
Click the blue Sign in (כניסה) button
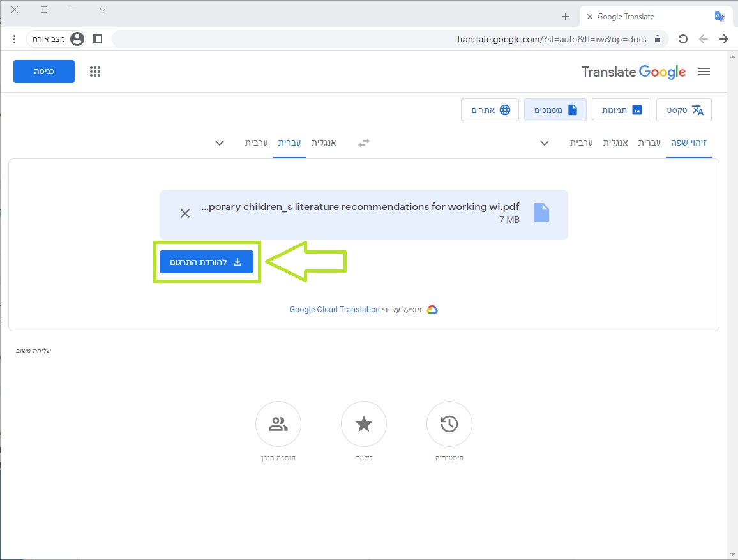tap(44, 72)
